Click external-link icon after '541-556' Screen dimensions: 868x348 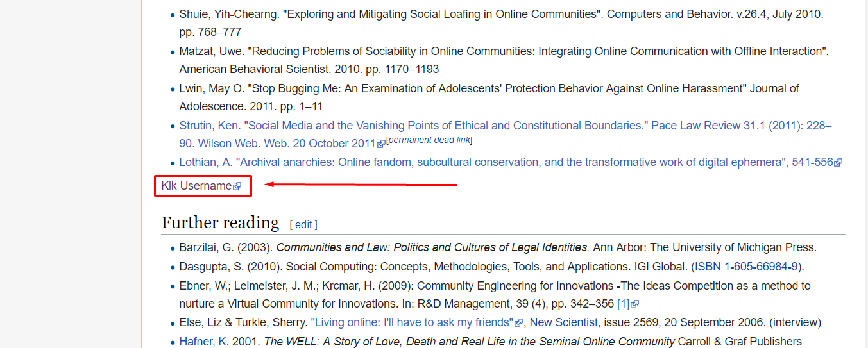tap(838, 163)
